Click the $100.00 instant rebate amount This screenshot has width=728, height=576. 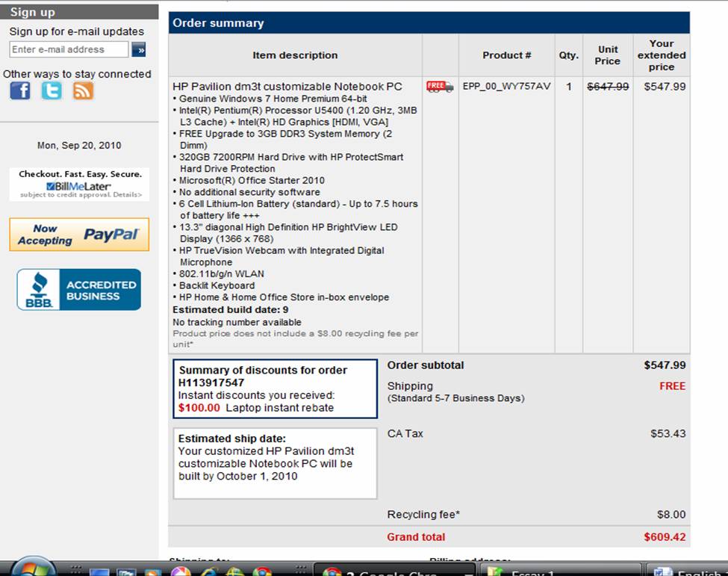coord(199,408)
